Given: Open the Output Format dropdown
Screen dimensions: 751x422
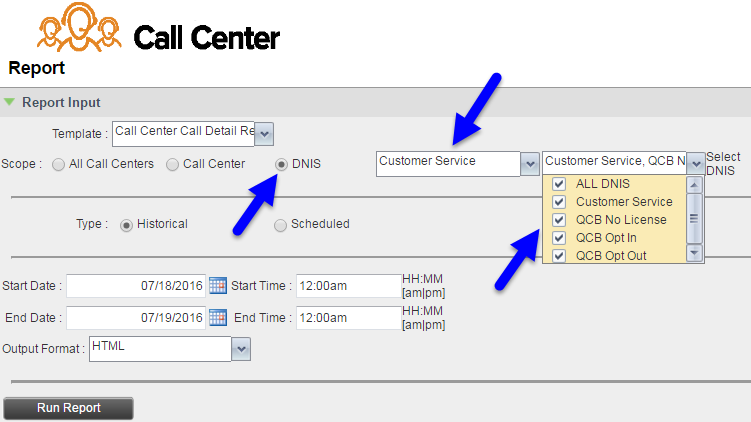Looking at the screenshot, I should point(241,348).
